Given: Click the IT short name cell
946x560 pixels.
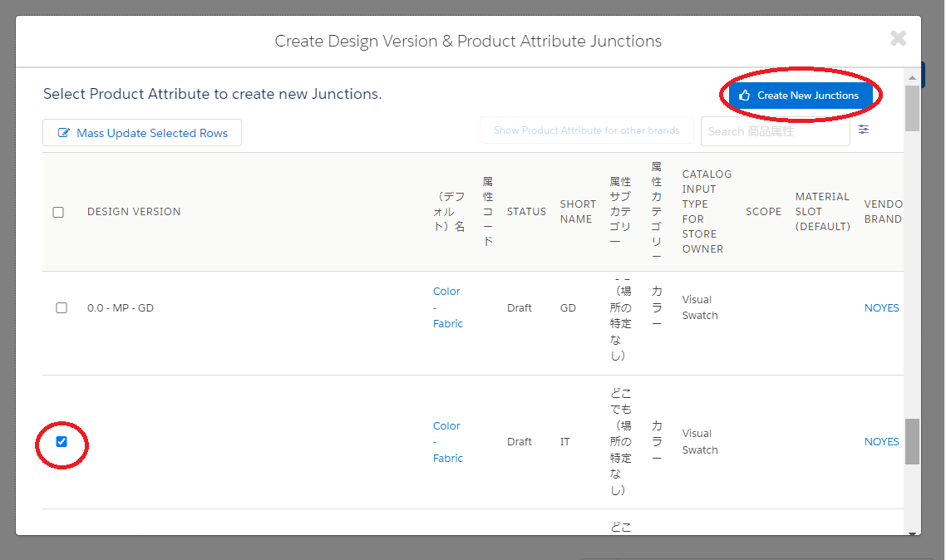Looking at the screenshot, I should tap(564, 442).
